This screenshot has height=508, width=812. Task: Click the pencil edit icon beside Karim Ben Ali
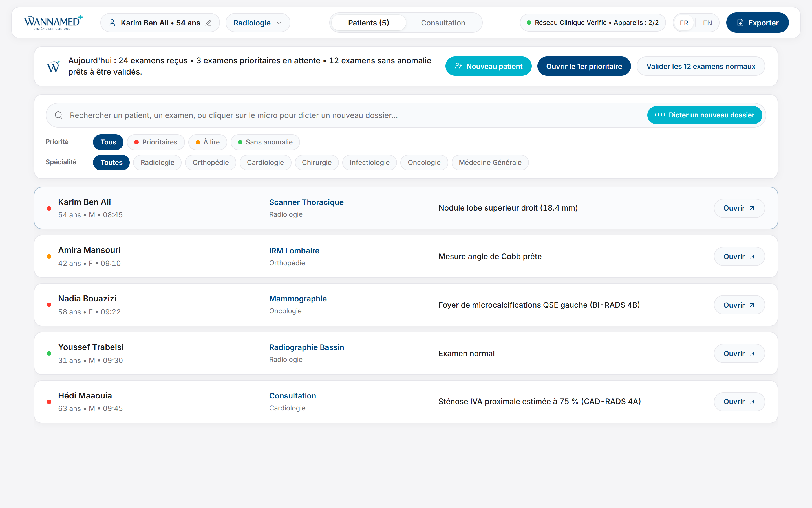(x=208, y=23)
